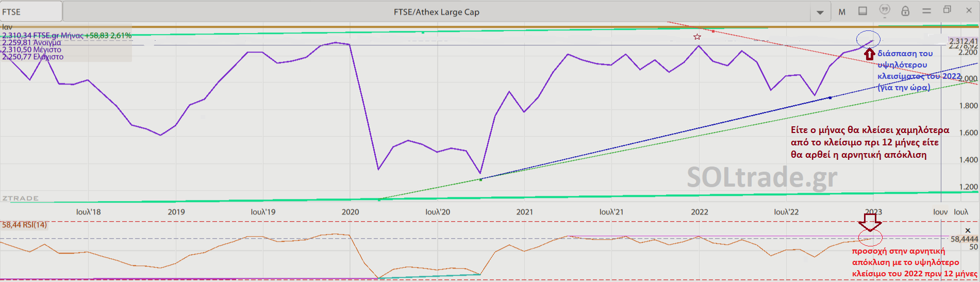Click the FTSE/Athex Large Cap title text
The image size is (980, 282).
coord(437,12)
